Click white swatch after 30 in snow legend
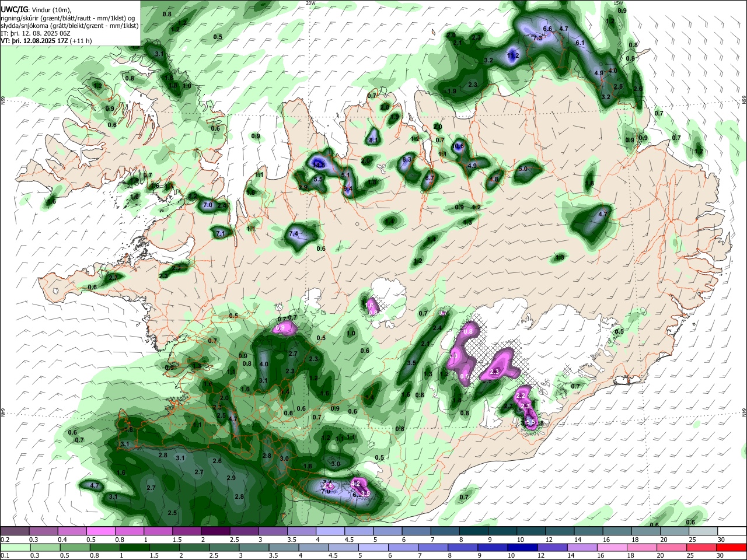This screenshot has height=560, width=747. coord(732,531)
